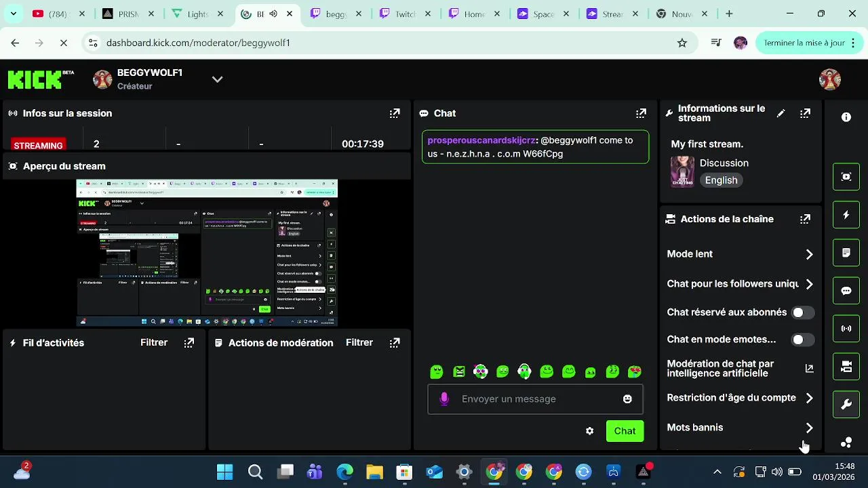Insert the angry green emote
The height and width of the screenshot is (488, 868).
pyautogui.click(x=460, y=371)
